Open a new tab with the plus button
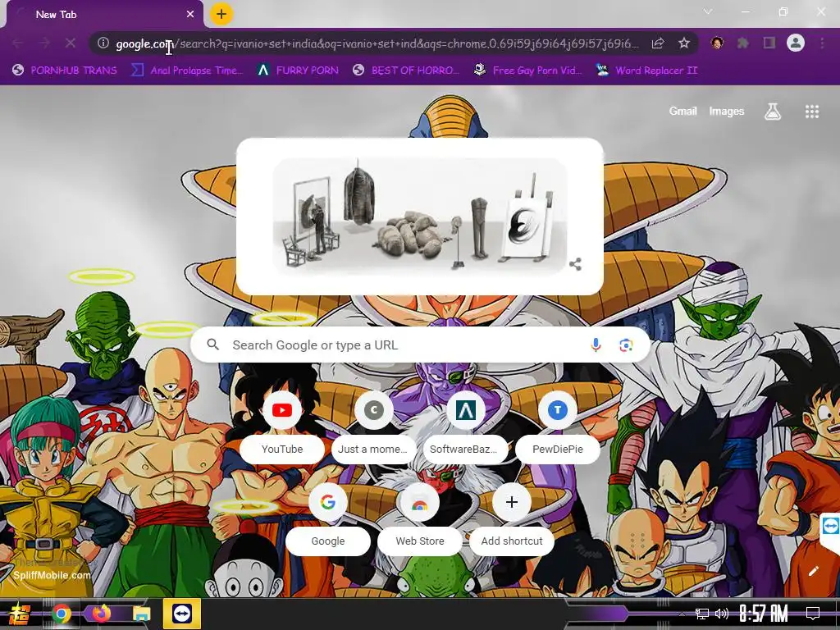The image size is (840, 630). click(221, 14)
